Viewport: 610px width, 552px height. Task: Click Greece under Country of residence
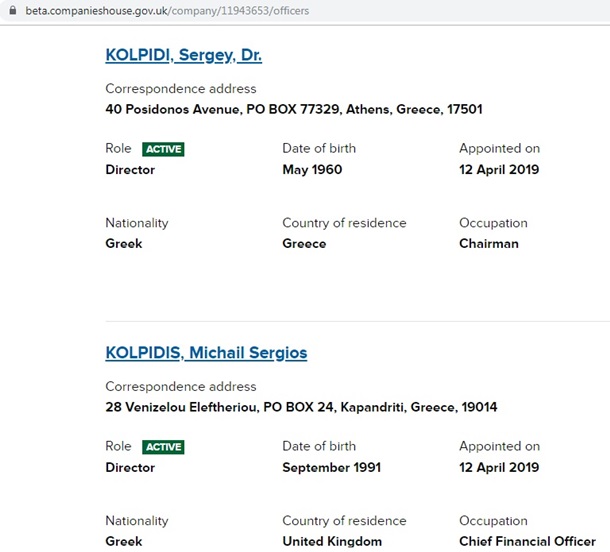click(304, 244)
